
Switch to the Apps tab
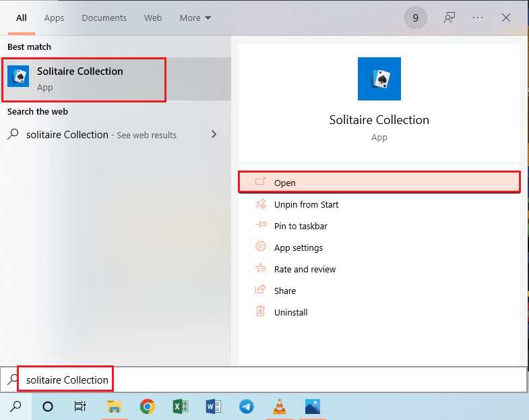(x=54, y=18)
